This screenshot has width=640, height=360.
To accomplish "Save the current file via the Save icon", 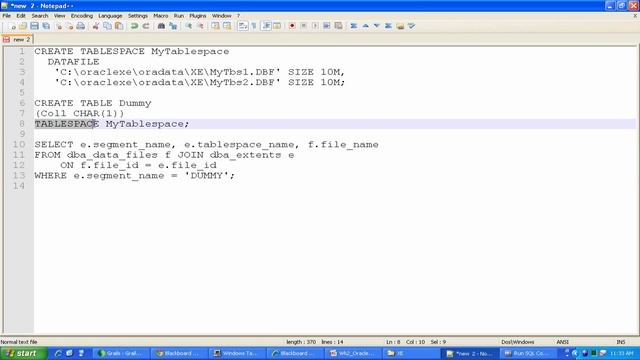I will click(35, 26).
